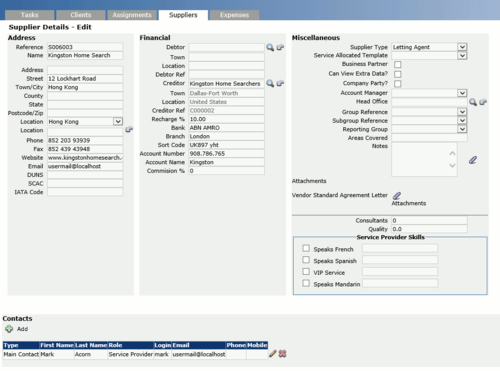Switch to the Expenses tab
The height and width of the screenshot is (371, 500).
tap(234, 15)
